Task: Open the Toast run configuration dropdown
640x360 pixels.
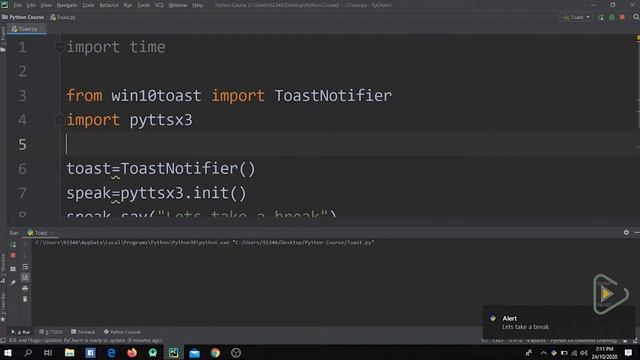Action: click(x=576, y=17)
